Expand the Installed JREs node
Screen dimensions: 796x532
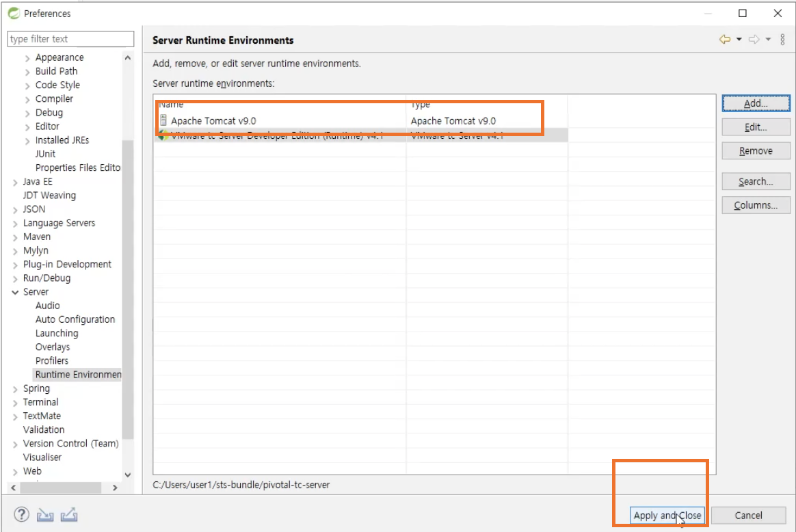pyautogui.click(x=27, y=141)
